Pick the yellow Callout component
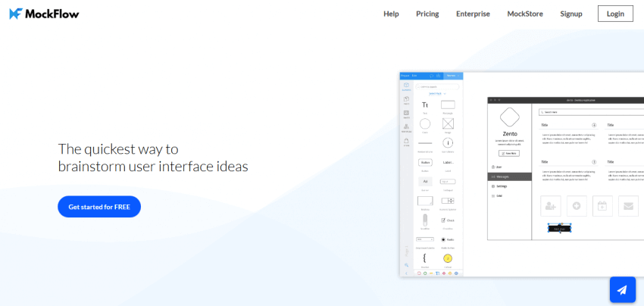The height and width of the screenshot is (306, 644). tap(448, 260)
